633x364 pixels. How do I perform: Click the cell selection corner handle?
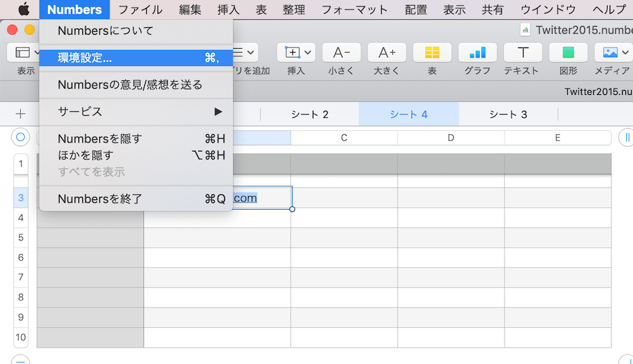coord(292,209)
